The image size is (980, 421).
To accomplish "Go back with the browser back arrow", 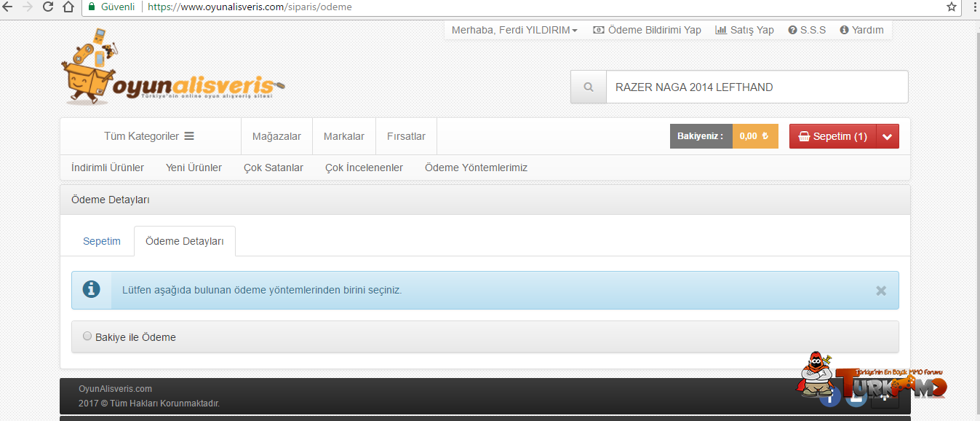I will (8, 7).
